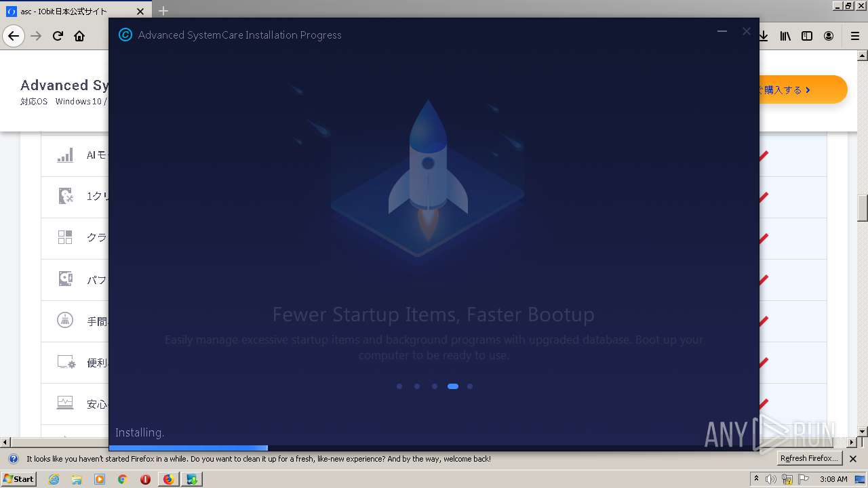
Task: Open the network tray icon
Action: tap(787, 479)
